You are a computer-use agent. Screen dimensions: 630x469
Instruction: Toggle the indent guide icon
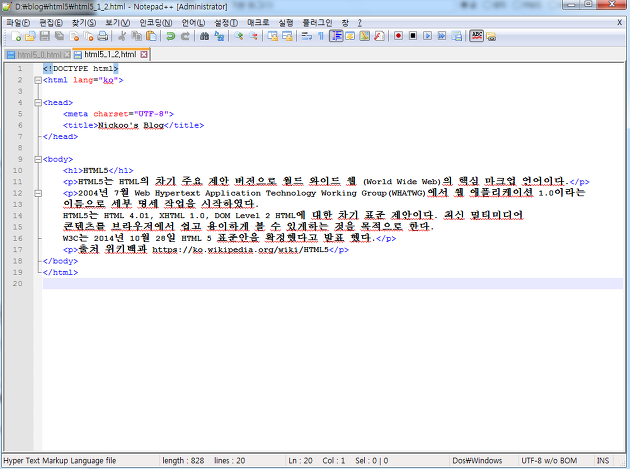click(x=336, y=36)
